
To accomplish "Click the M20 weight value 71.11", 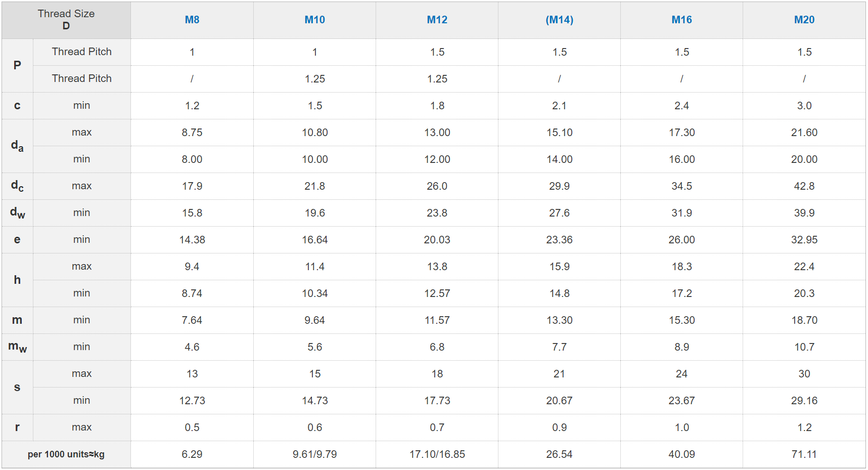I will (x=804, y=454).
